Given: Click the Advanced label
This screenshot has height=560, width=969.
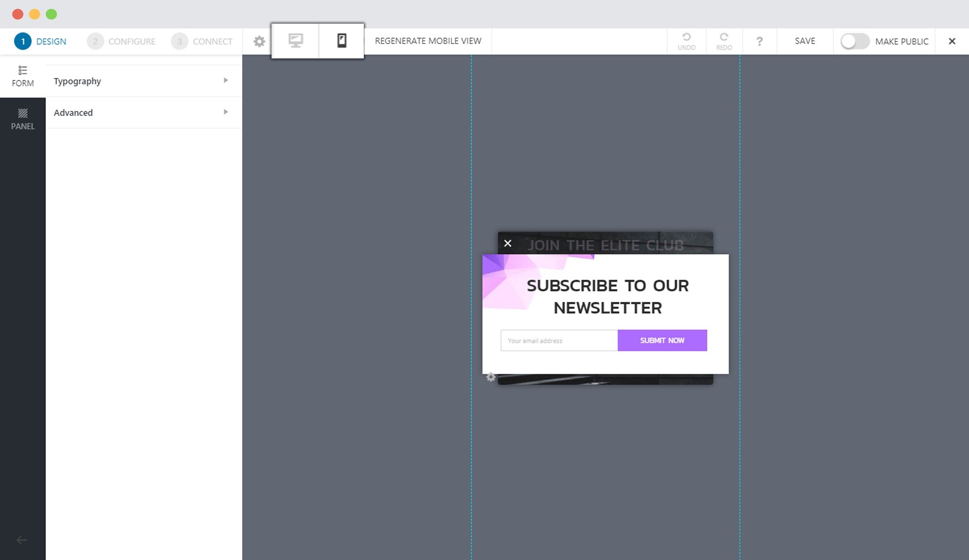Looking at the screenshot, I should tap(73, 113).
